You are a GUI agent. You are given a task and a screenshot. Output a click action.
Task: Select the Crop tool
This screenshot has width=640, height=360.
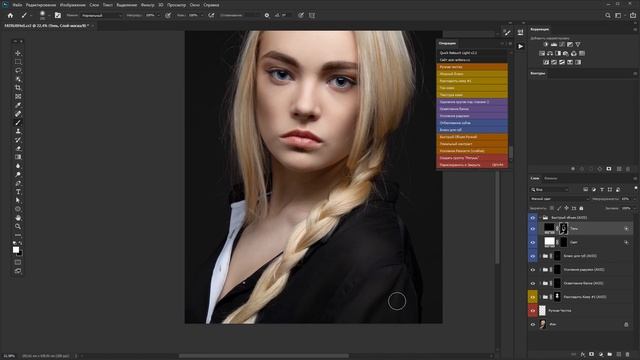pos(18,88)
